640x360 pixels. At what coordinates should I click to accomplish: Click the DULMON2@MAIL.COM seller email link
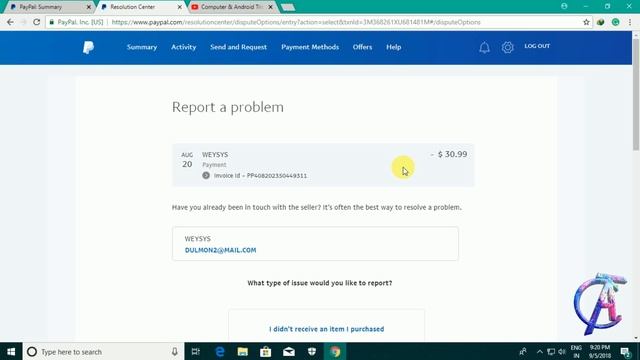pos(220,250)
